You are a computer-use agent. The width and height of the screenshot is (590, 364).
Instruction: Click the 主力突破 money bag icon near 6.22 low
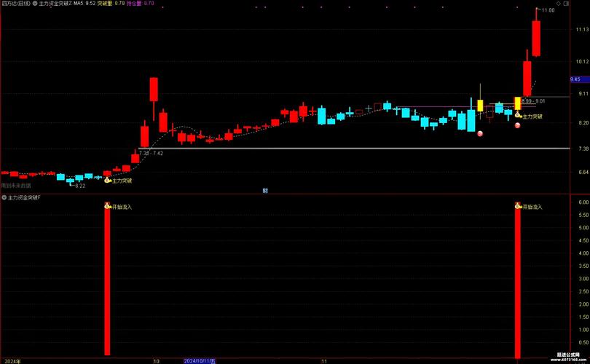[108, 179]
